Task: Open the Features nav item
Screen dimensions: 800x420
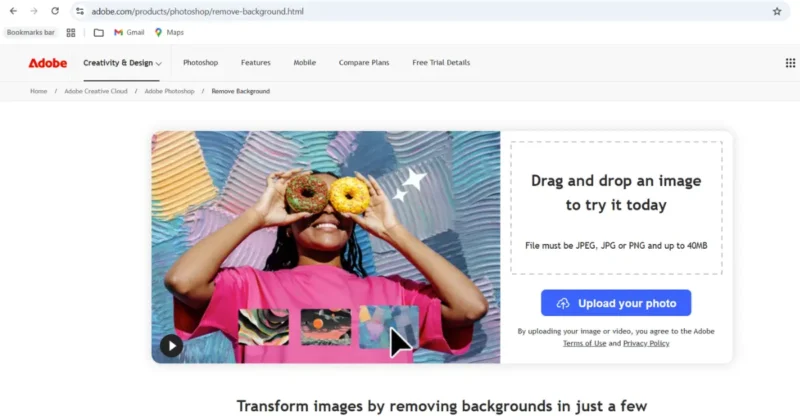Action: pyautogui.click(x=256, y=62)
